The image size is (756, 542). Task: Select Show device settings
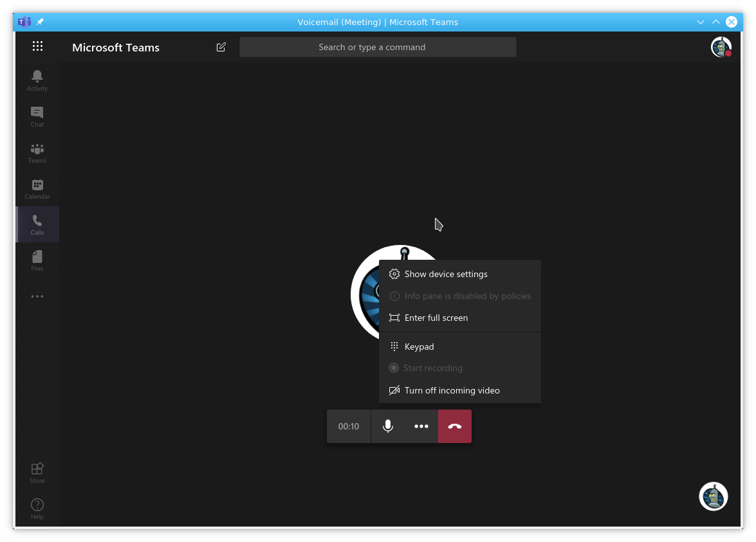coord(445,274)
